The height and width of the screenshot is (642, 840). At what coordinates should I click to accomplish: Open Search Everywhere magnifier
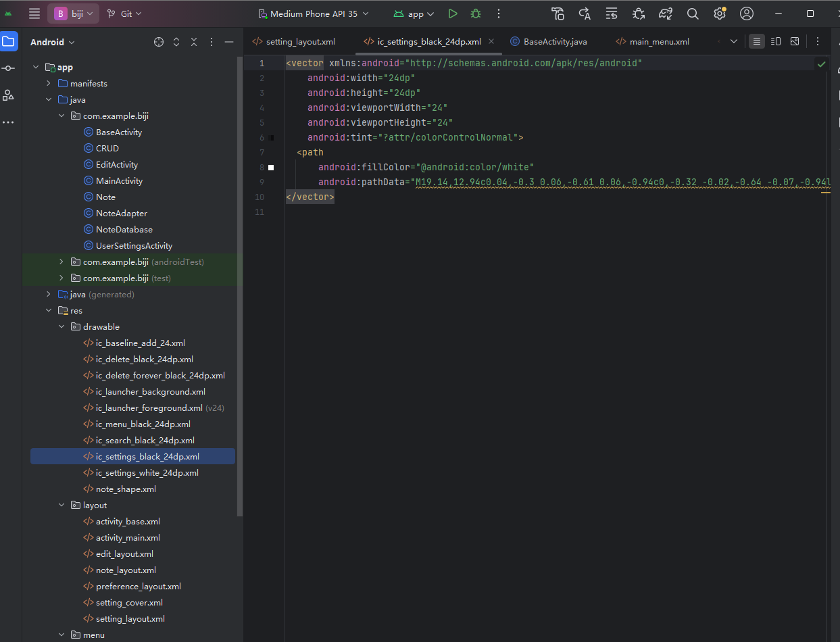tap(693, 14)
